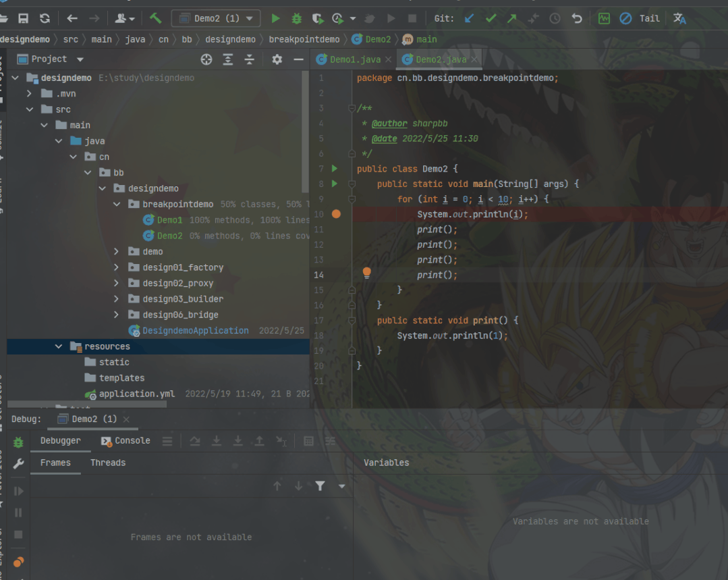The width and height of the screenshot is (728, 580).
Task: Open breakpointdemo from the breadcrumb bar
Action: [308, 39]
